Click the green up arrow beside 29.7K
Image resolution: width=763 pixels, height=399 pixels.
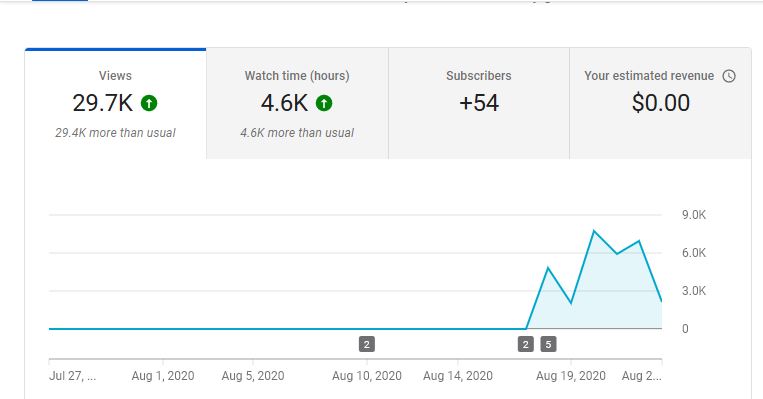coord(149,103)
